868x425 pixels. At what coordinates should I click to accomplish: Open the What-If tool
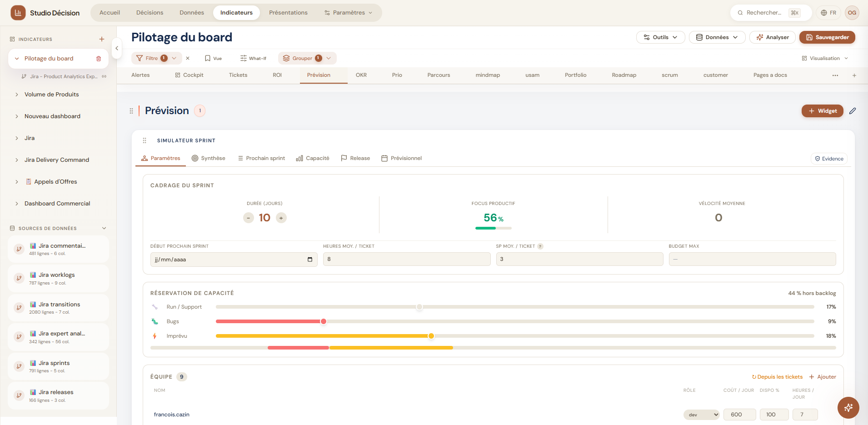[254, 58]
